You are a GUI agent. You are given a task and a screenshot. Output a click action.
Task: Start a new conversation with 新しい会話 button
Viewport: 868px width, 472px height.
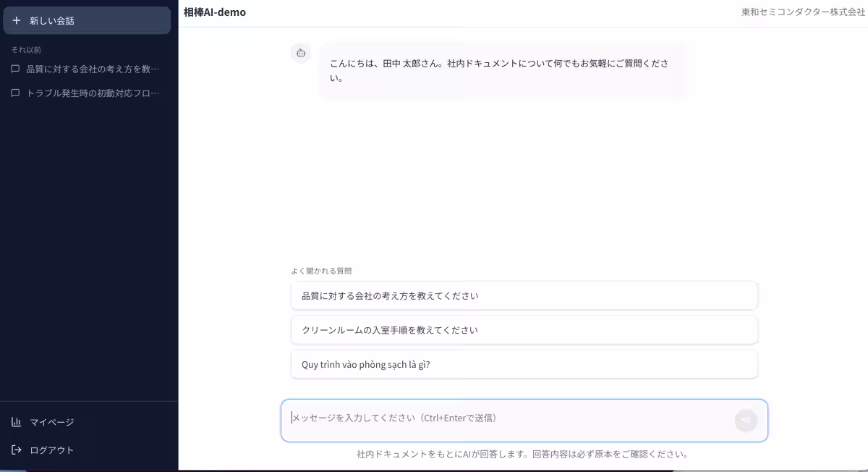coord(87,20)
